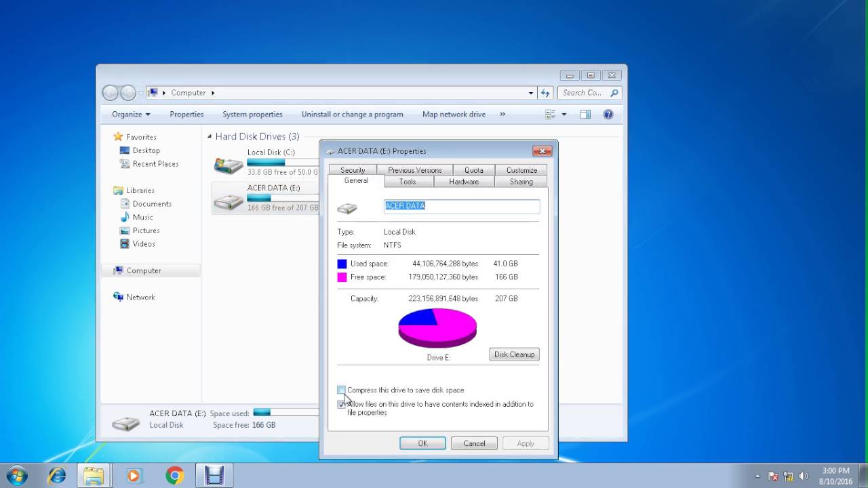
Task: Open the Help question-mark icon in Explorer
Action: tap(608, 115)
